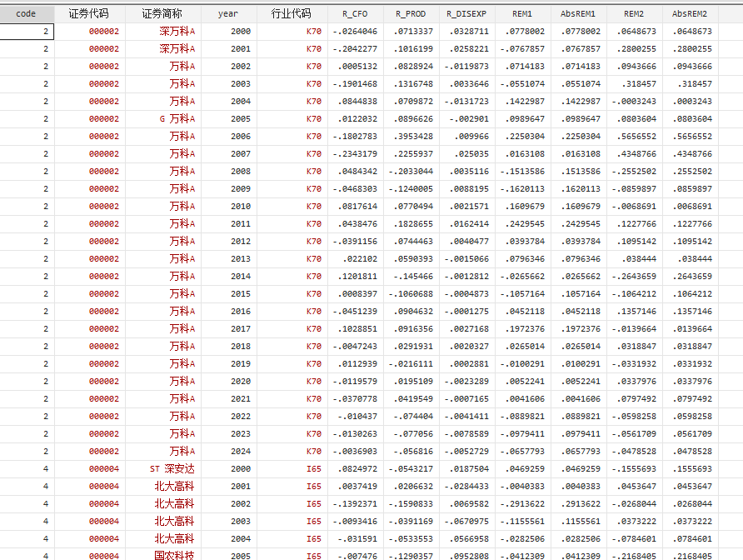Screen dimensions: 743x560
Task: Click 北大高科 name in the 2003 row
Action: click(174, 522)
